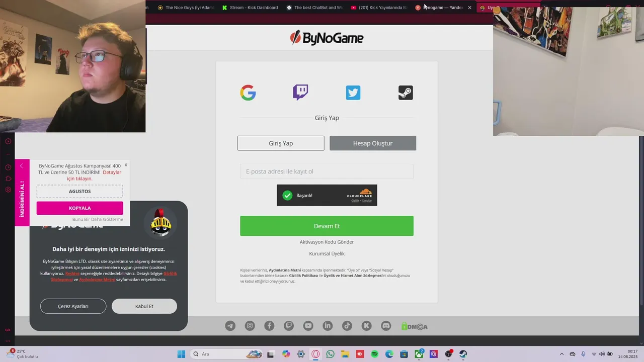Open history clock icon in Opera sidebar

tap(8, 167)
